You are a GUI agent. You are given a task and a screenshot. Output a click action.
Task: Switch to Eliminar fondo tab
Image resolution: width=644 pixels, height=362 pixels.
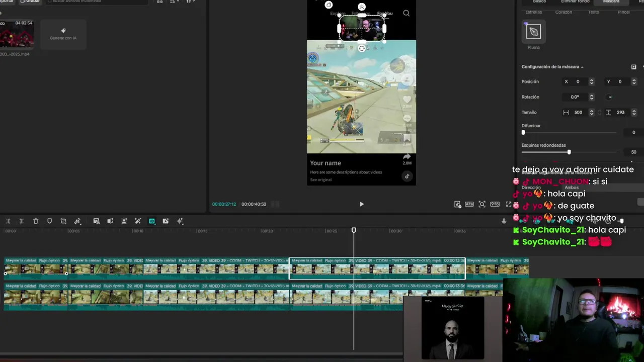click(575, 2)
